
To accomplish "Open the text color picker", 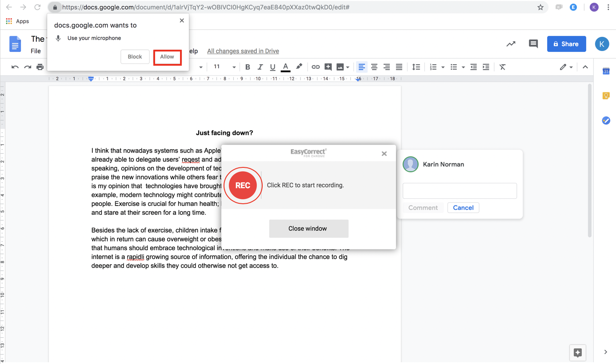I will pos(285,67).
